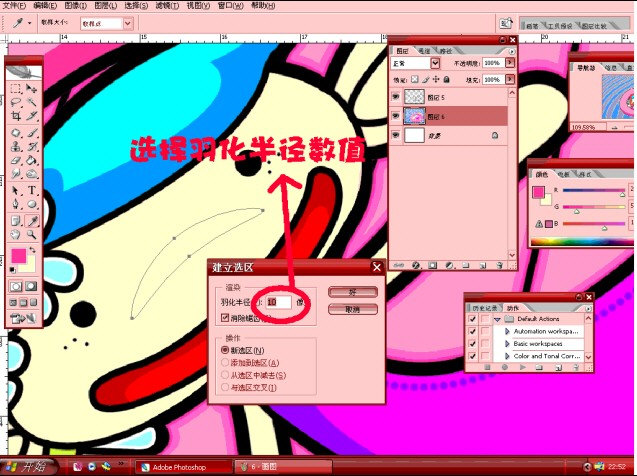Expand Color and Tonal Corrections action
Image resolution: width=637 pixels, height=476 pixels.
point(507,356)
